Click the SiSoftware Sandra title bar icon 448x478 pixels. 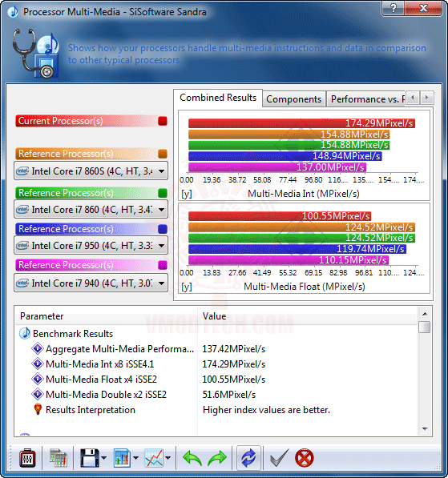click(13, 12)
